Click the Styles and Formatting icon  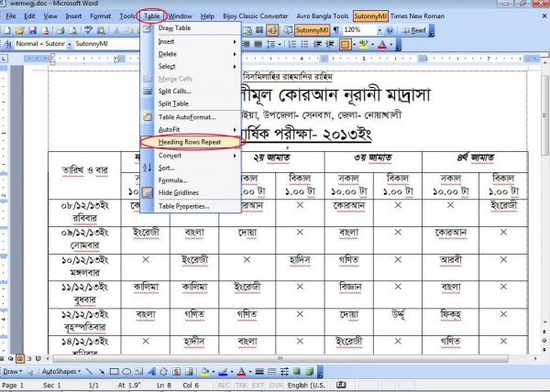(x=7, y=44)
